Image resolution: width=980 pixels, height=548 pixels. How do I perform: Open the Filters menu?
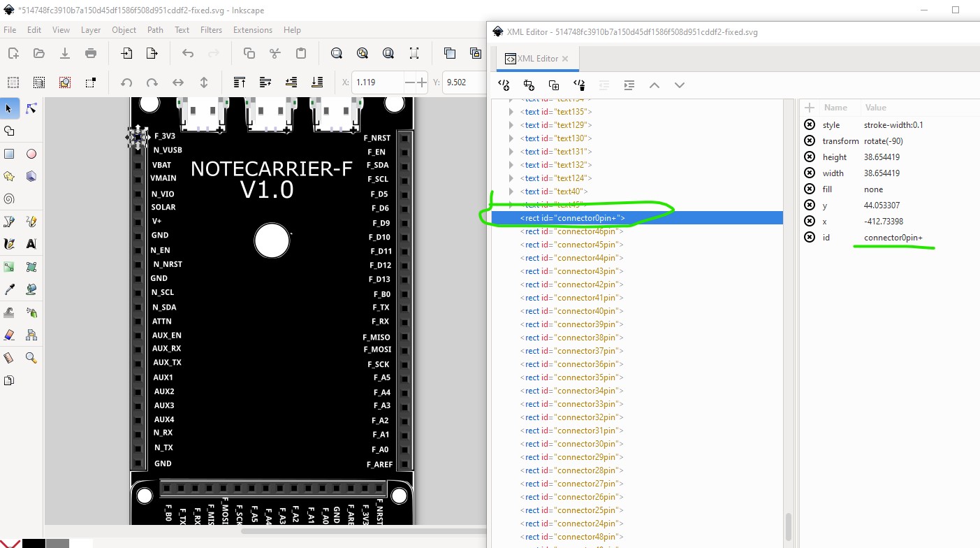coord(211,30)
